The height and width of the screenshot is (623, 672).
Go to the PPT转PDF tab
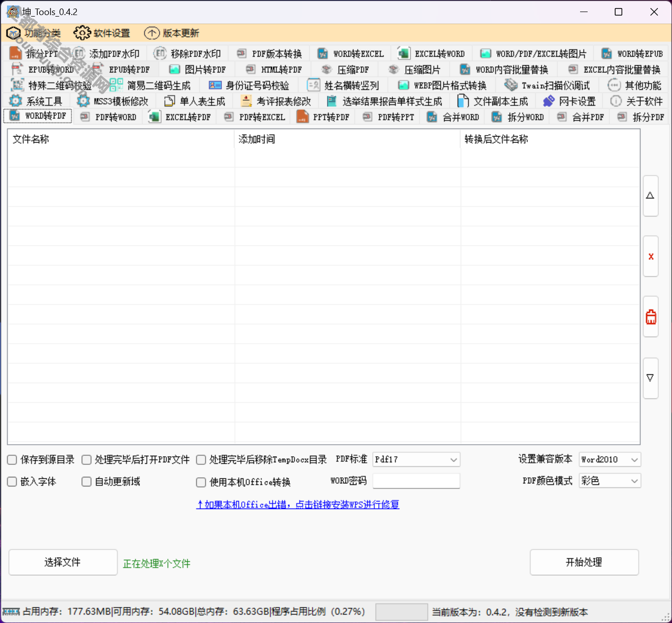click(323, 117)
